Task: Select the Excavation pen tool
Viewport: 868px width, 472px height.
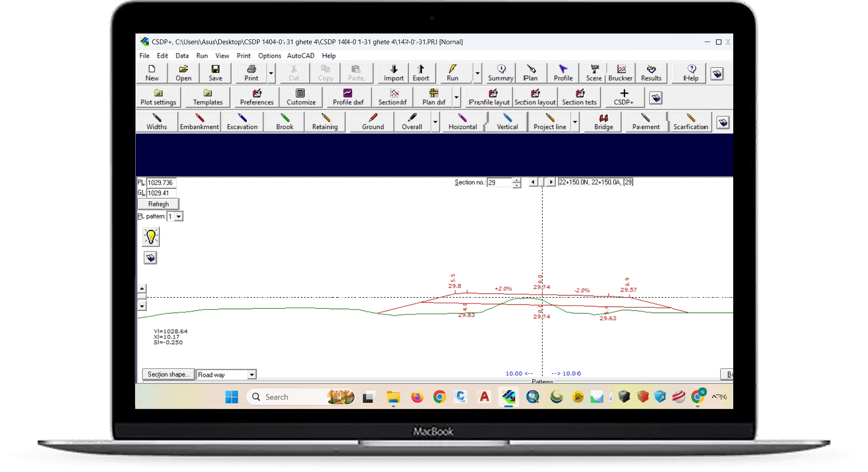Action: [242, 122]
